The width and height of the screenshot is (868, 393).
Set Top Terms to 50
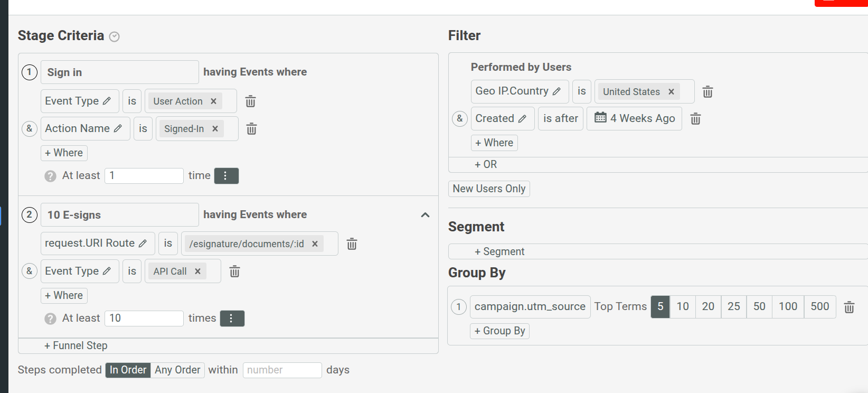click(x=759, y=307)
